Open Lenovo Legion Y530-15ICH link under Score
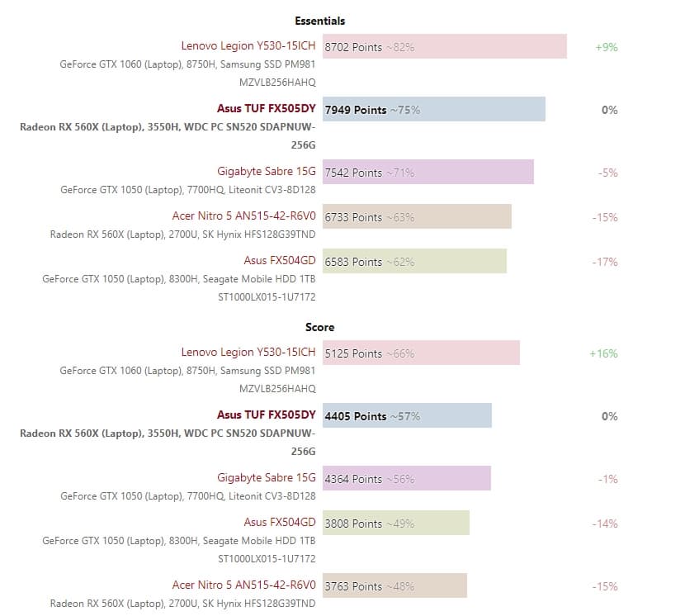685x616 pixels. [248, 353]
